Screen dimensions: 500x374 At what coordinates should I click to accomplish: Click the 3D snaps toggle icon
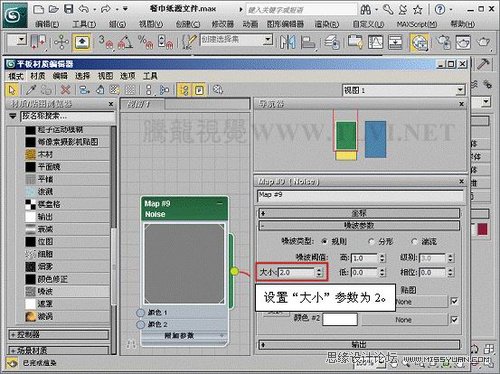pos(106,42)
